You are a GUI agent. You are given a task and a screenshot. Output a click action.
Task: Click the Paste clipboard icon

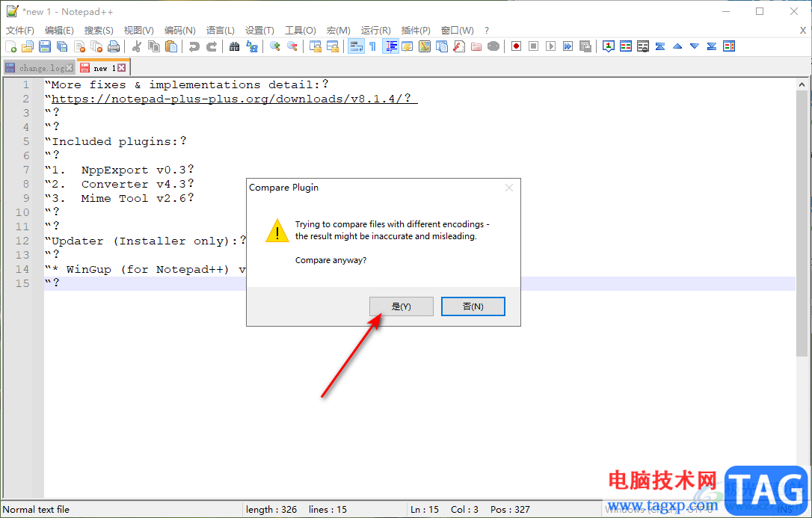[171, 46]
